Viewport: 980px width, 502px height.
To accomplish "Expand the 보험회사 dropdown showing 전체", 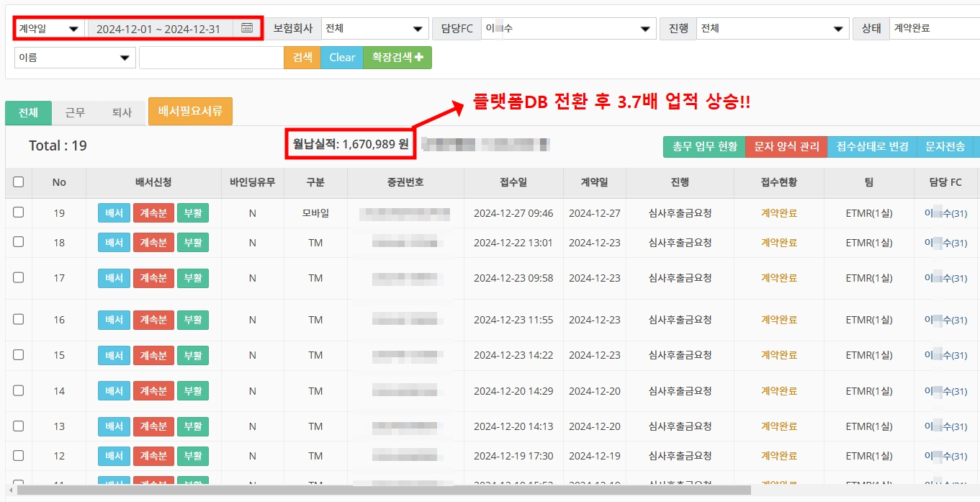I will [374, 27].
